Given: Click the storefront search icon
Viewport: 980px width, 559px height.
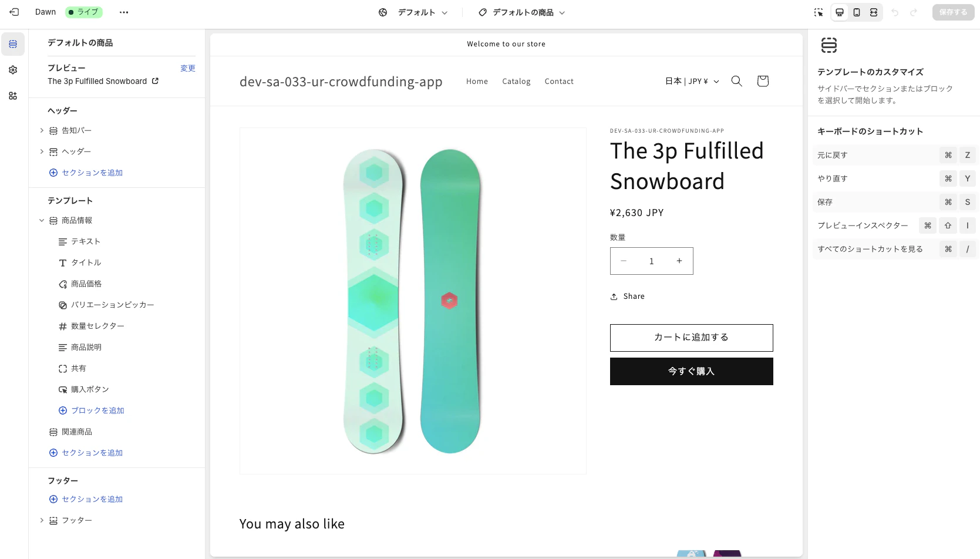Looking at the screenshot, I should 737,81.
